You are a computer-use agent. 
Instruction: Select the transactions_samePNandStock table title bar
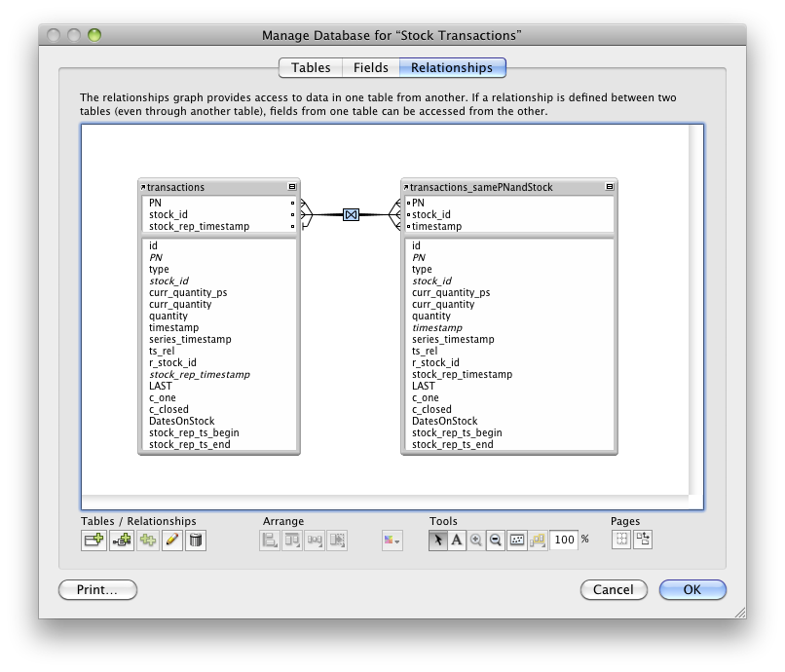(509, 187)
